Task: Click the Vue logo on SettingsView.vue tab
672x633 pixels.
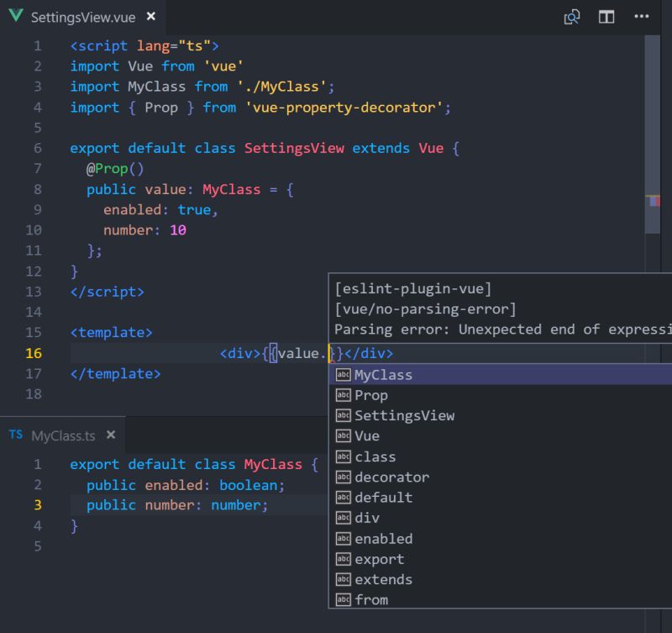Action: 18,14
